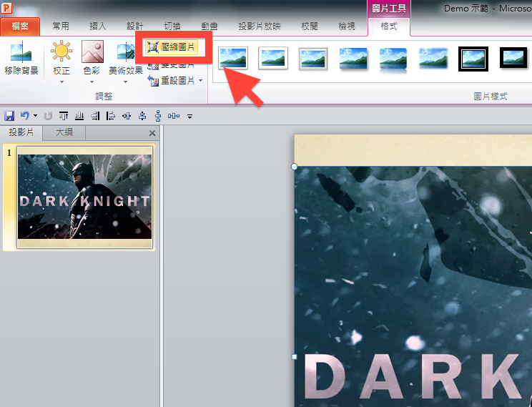Click the Undo arrow icon

coord(25,116)
